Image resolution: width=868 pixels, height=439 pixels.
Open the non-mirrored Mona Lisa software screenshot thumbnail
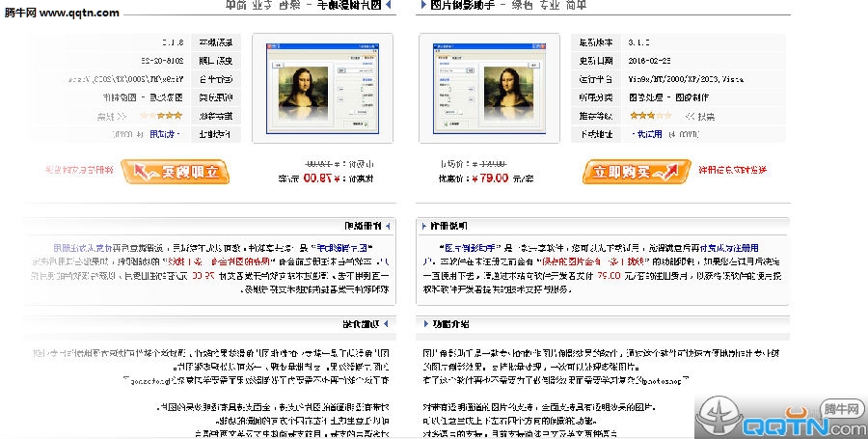click(x=489, y=88)
